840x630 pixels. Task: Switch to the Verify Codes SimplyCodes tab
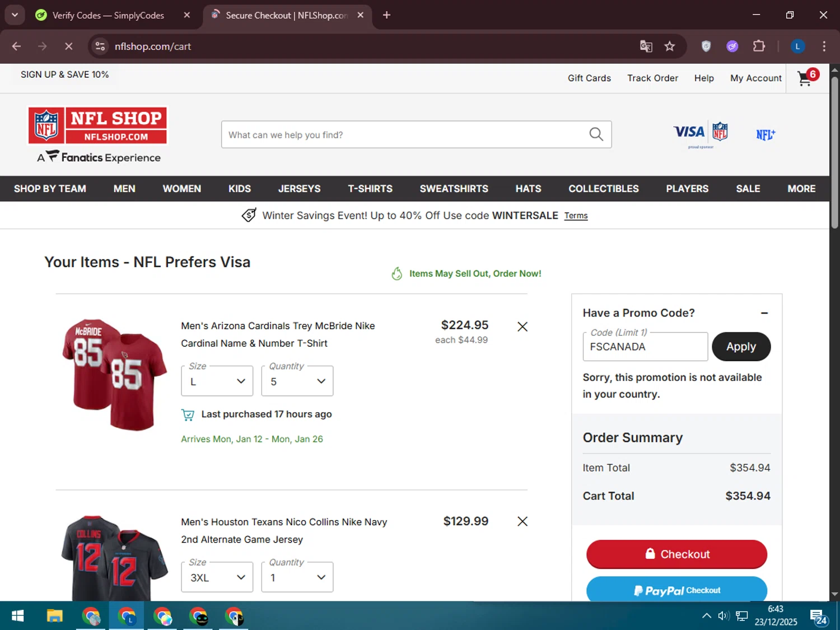click(108, 15)
